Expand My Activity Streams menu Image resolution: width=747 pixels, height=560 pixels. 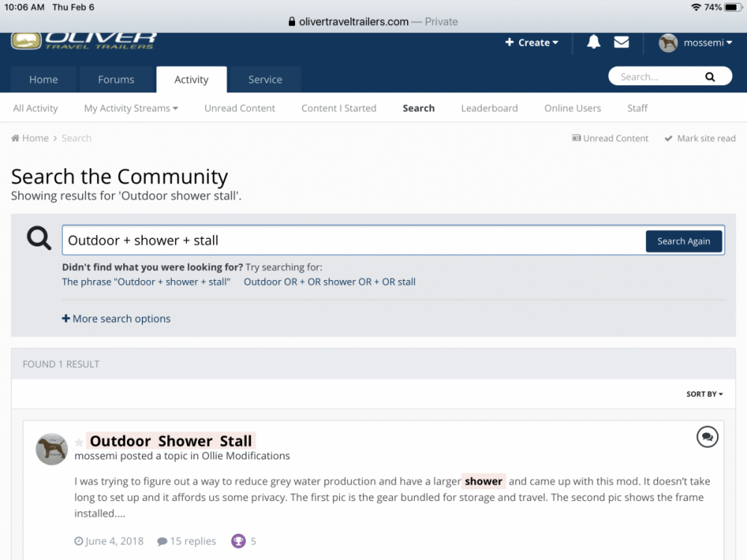[x=130, y=108]
